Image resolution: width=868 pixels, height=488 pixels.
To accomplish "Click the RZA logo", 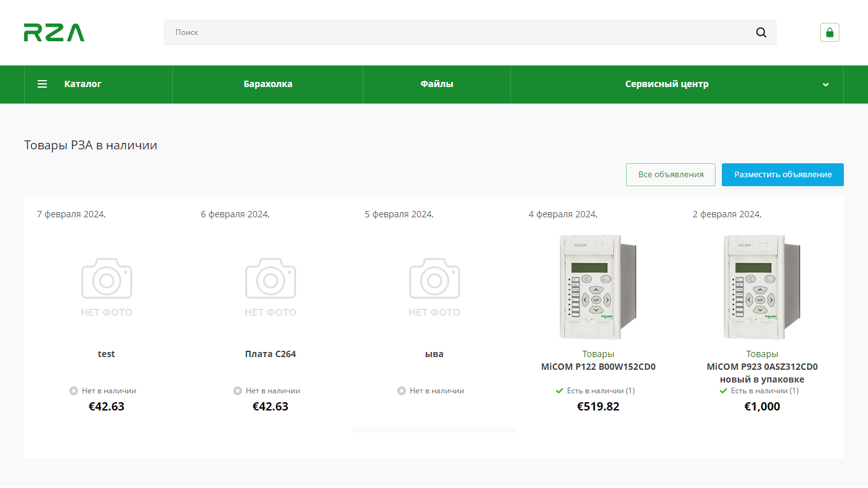I will pos(54,32).
